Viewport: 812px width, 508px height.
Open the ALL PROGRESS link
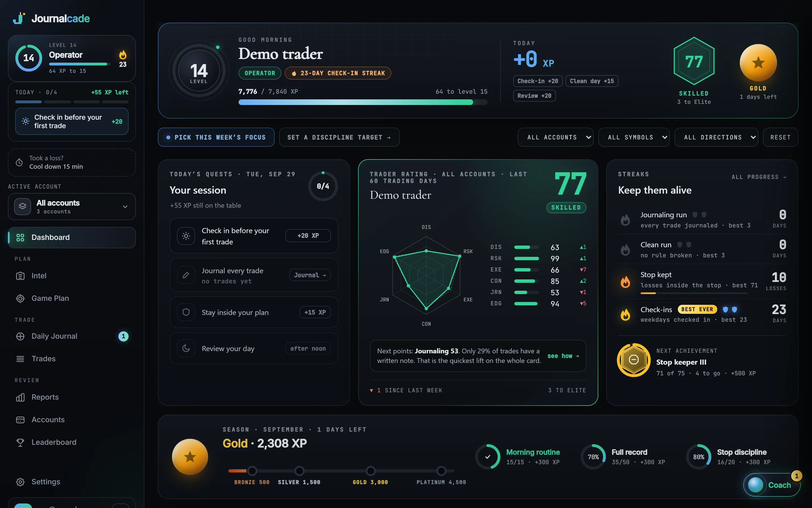click(x=759, y=177)
